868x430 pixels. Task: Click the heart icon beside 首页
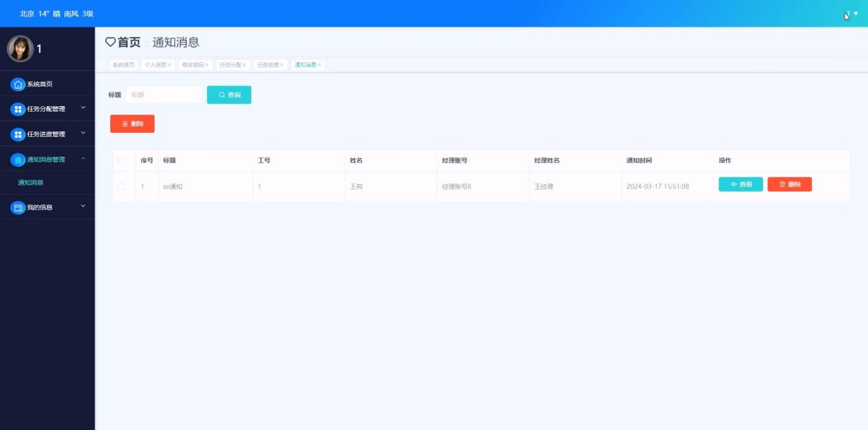coord(110,42)
